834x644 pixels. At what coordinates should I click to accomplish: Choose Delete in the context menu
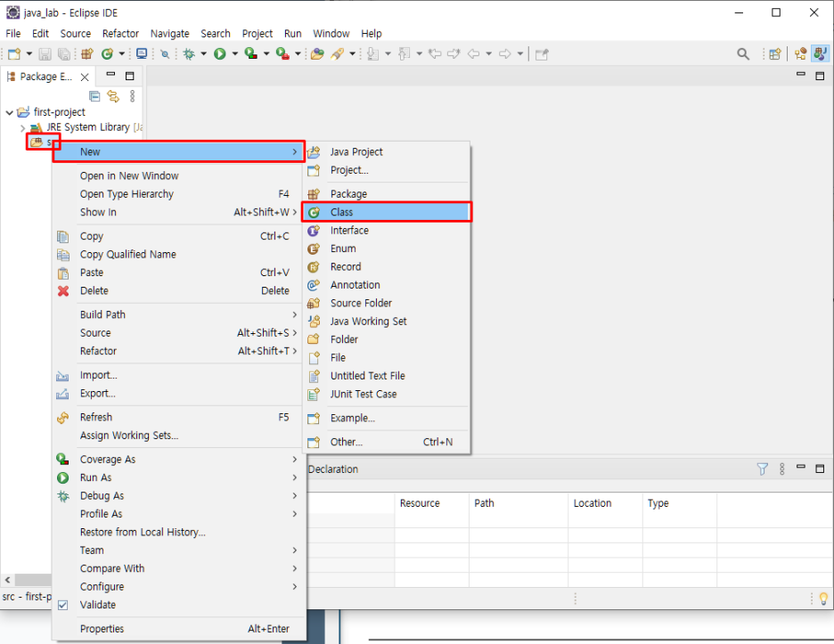coord(179,290)
